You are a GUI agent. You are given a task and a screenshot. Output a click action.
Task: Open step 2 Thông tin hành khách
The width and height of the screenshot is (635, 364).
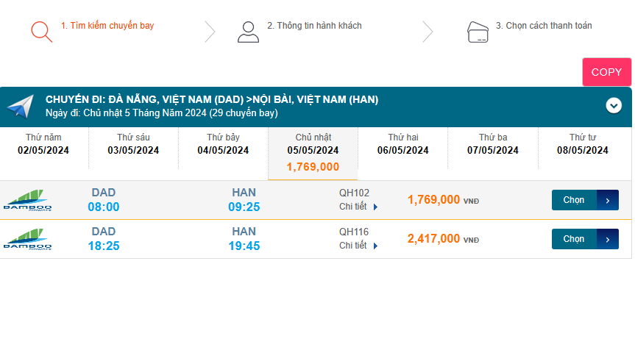pyautogui.click(x=314, y=26)
